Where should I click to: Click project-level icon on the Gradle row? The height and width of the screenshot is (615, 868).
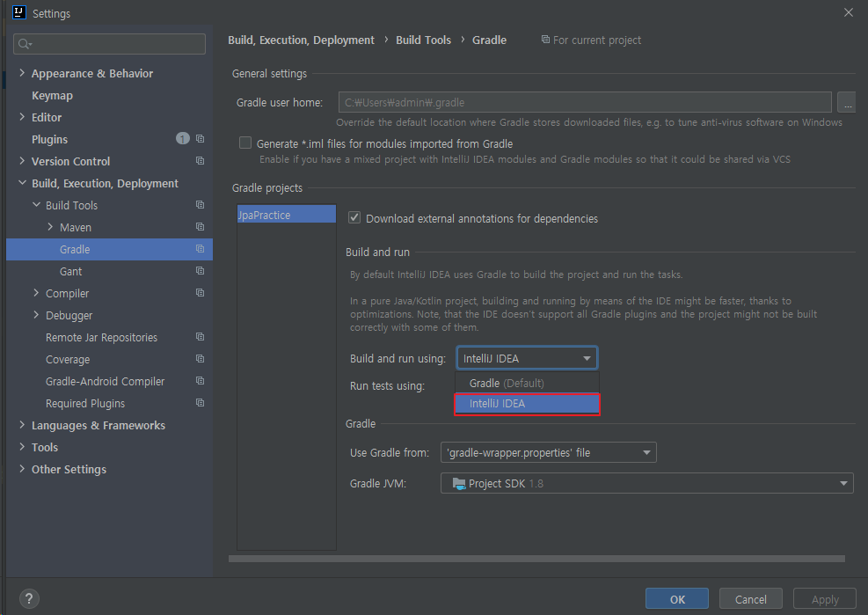[x=200, y=249]
